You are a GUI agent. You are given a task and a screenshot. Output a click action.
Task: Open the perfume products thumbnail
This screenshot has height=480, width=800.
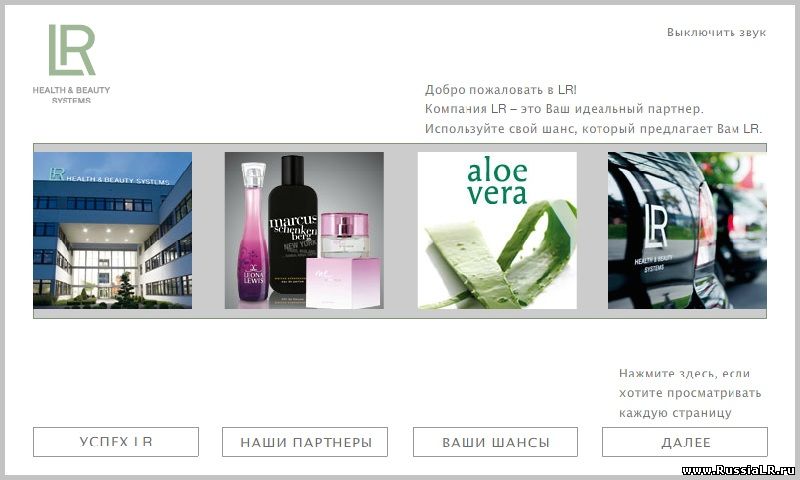coord(304,230)
